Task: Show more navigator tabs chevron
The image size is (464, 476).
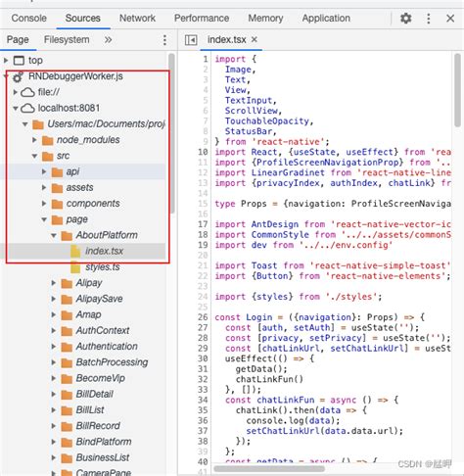Action: pos(108,40)
